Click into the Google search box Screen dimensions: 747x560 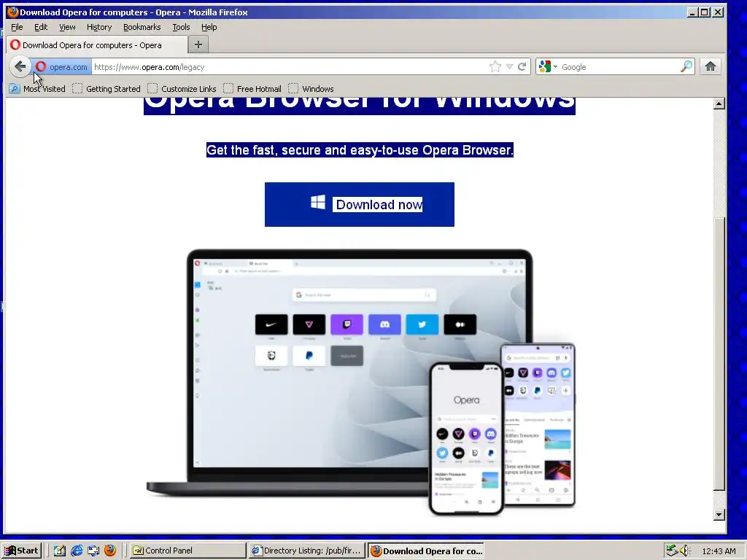[619, 66]
